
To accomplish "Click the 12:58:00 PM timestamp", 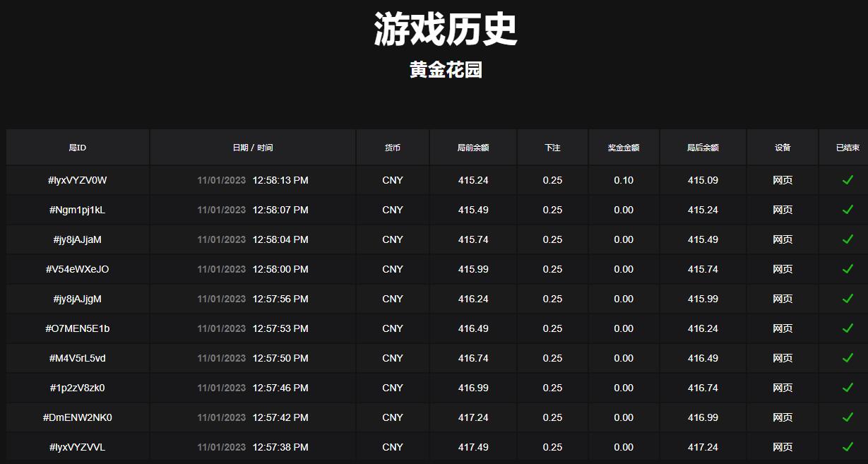I will 280,269.
